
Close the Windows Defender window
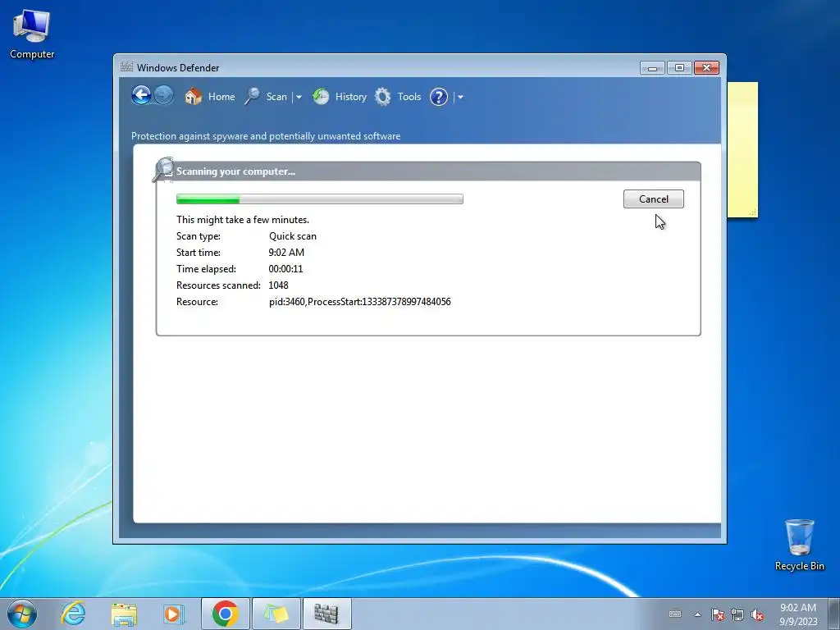(706, 68)
